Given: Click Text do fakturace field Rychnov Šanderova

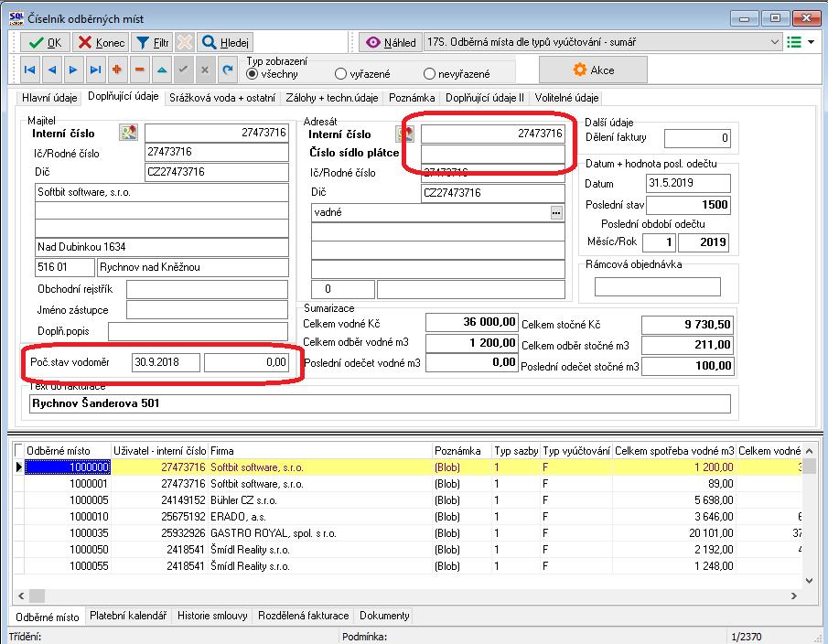Looking at the screenshot, I should [x=380, y=403].
